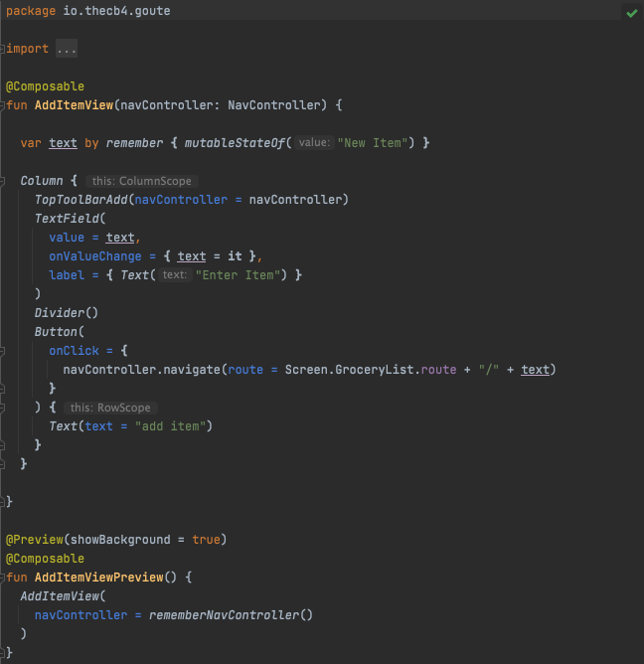Collapse the fold marker at the RowScope line

(2, 408)
